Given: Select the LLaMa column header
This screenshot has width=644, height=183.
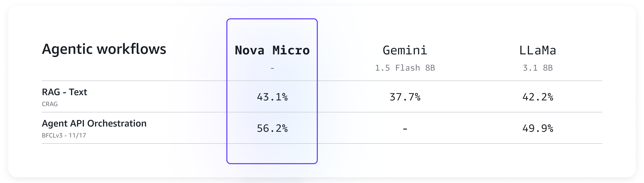Looking at the screenshot, I should (538, 50).
